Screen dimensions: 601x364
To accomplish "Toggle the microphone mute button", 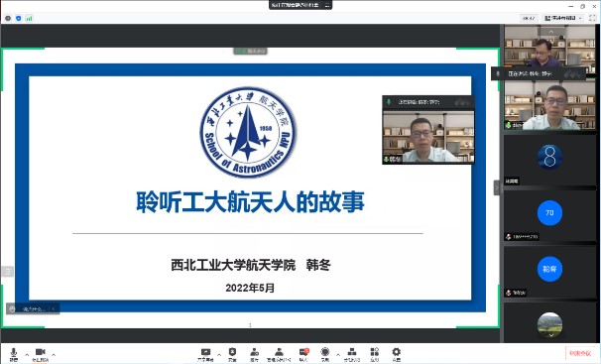I will click(14, 354).
